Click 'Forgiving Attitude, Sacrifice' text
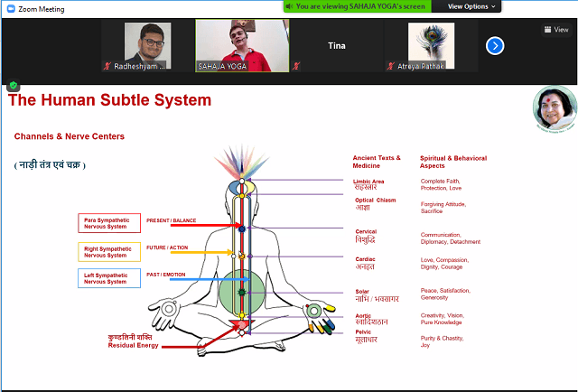The height and width of the screenshot is (392, 578). click(443, 208)
